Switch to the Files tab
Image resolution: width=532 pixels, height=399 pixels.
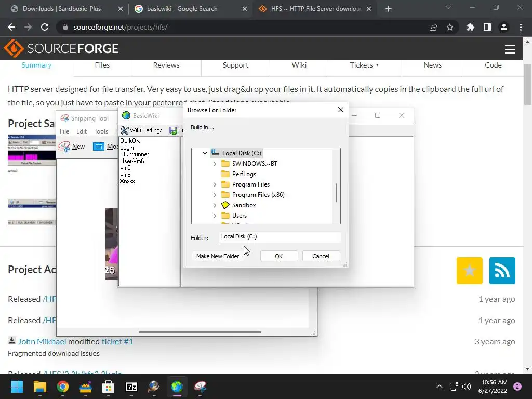102,65
